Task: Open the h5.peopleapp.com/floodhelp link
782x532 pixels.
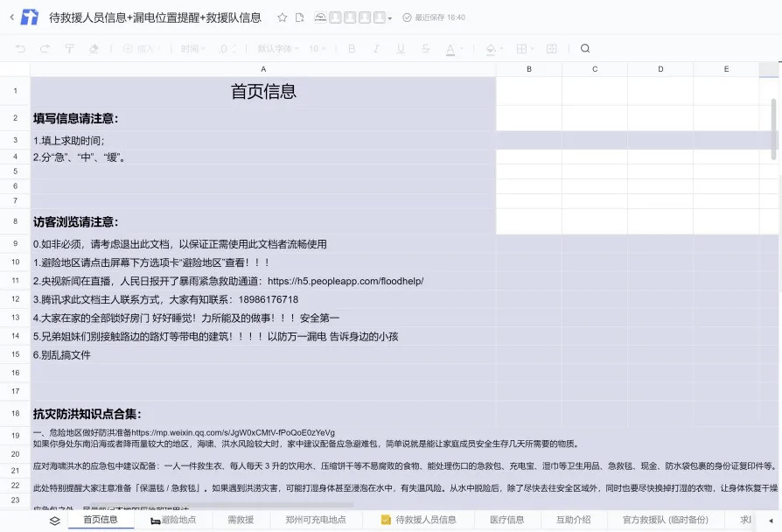Action: 346,281
